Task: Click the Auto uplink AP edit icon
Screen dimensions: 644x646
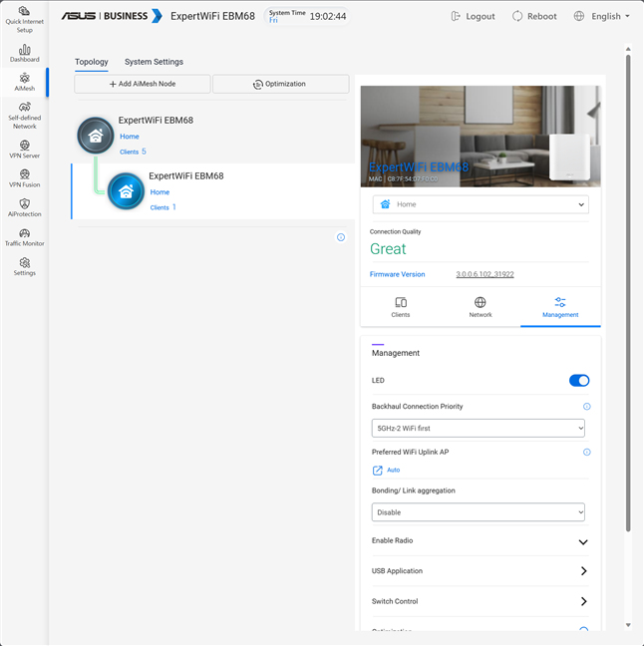Action: tap(378, 471)
